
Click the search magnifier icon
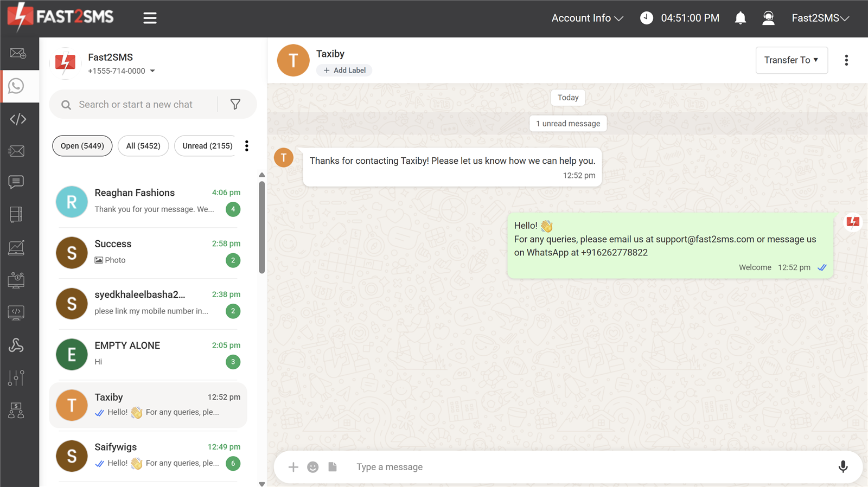click(66, 105)
